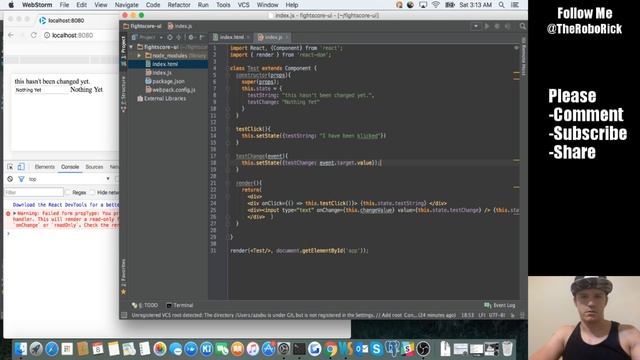Open the VCS menu
This screenshot has width=640, height=360.
coord(243,5)
